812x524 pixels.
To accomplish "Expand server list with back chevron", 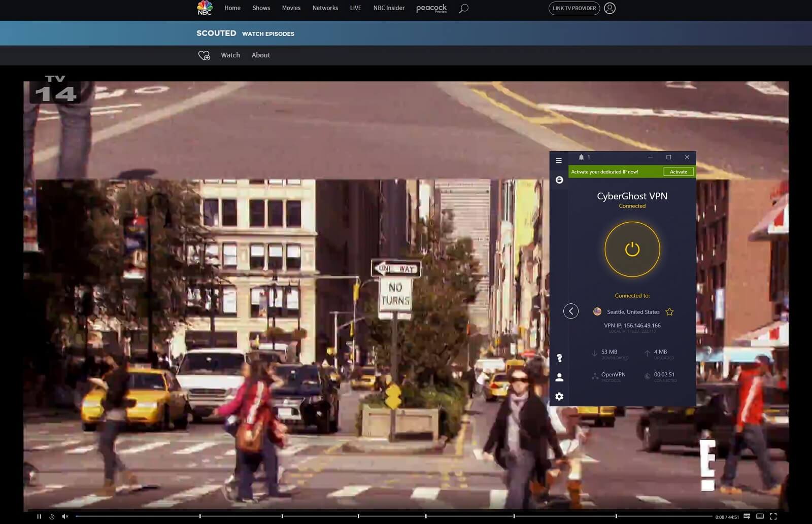I will [x=571, y=311].
